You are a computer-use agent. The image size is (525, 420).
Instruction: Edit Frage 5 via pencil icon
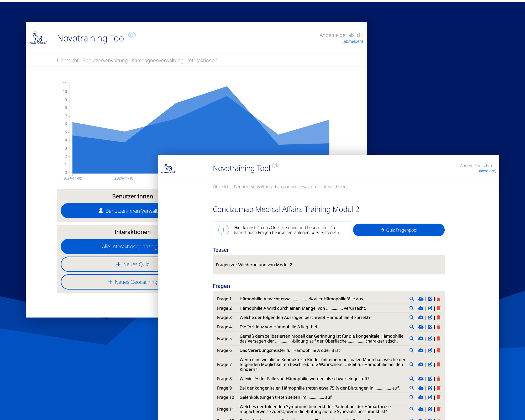[x=430, y=338]
